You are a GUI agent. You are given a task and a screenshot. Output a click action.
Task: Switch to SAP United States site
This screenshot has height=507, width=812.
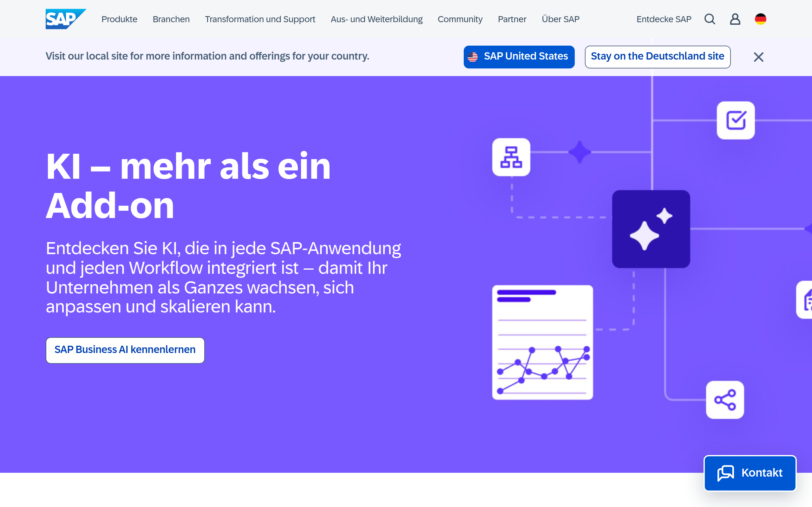[x=518, y=57]
